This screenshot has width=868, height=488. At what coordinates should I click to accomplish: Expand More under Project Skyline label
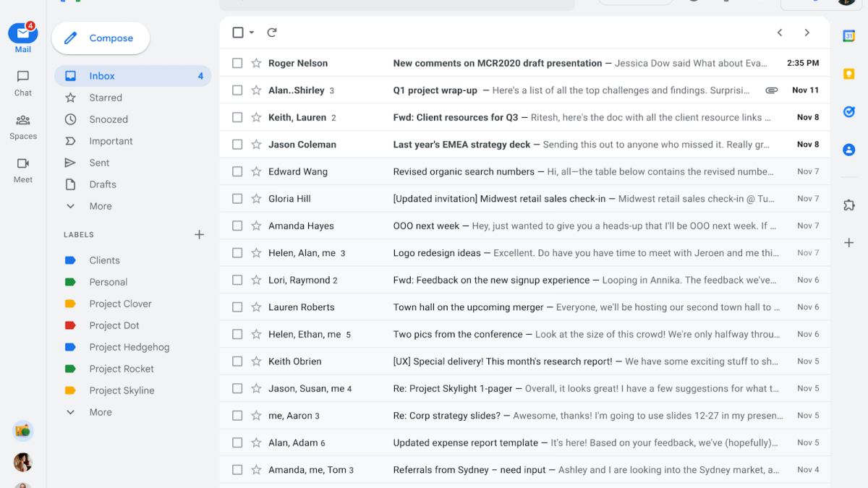click(x=100, y=412)
